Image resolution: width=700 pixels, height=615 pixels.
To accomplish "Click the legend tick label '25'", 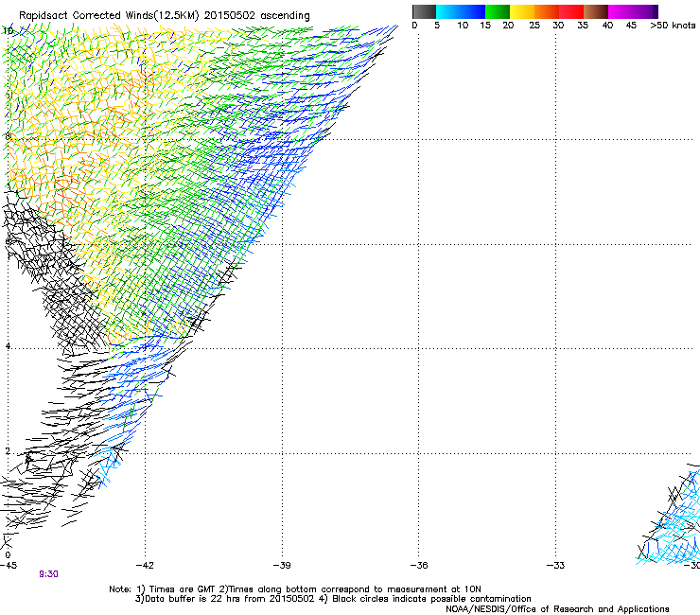I will [534, 26].
